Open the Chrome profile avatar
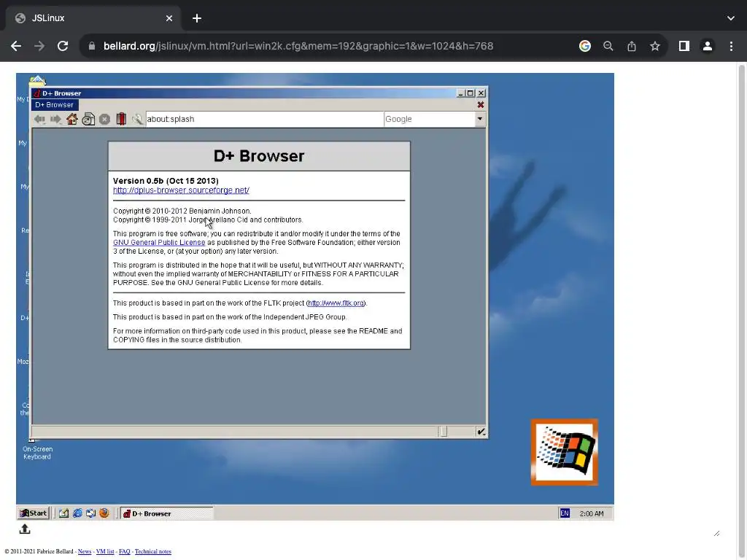 708,46
